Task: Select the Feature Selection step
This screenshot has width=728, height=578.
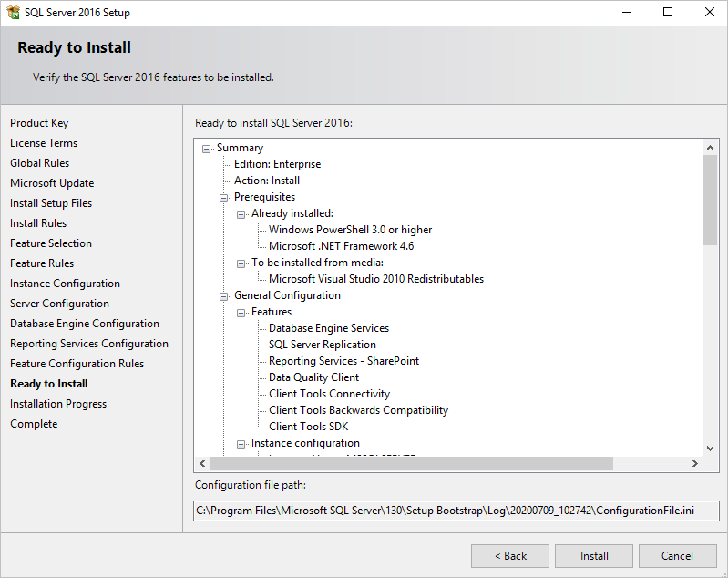Action: [51, 243]
